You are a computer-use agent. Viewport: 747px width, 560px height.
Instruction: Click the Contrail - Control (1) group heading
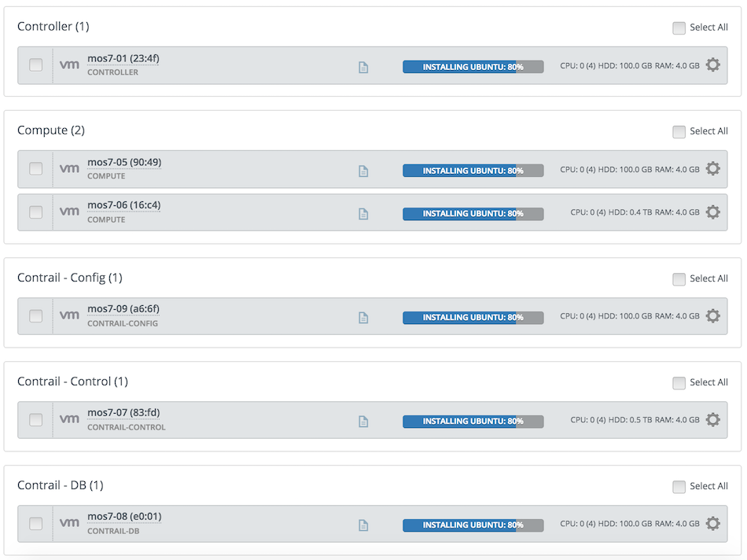click(72, 381)
